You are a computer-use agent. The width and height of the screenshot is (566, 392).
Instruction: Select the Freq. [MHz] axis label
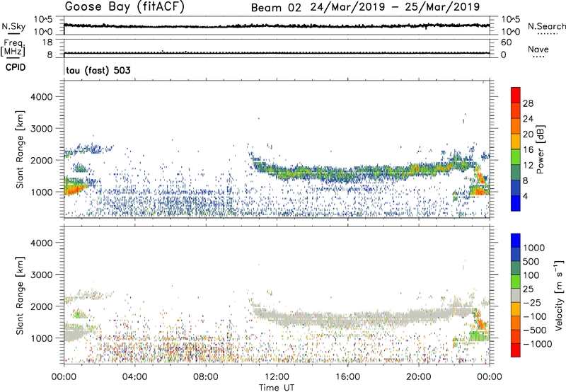(13, 47)
